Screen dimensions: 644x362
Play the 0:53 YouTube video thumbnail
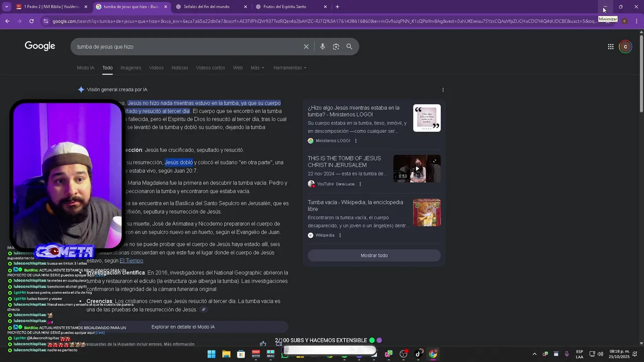417,168
